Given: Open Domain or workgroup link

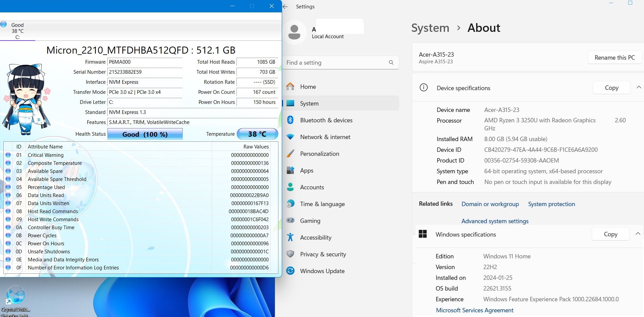Looking at the screenshot, I should 490,204.
